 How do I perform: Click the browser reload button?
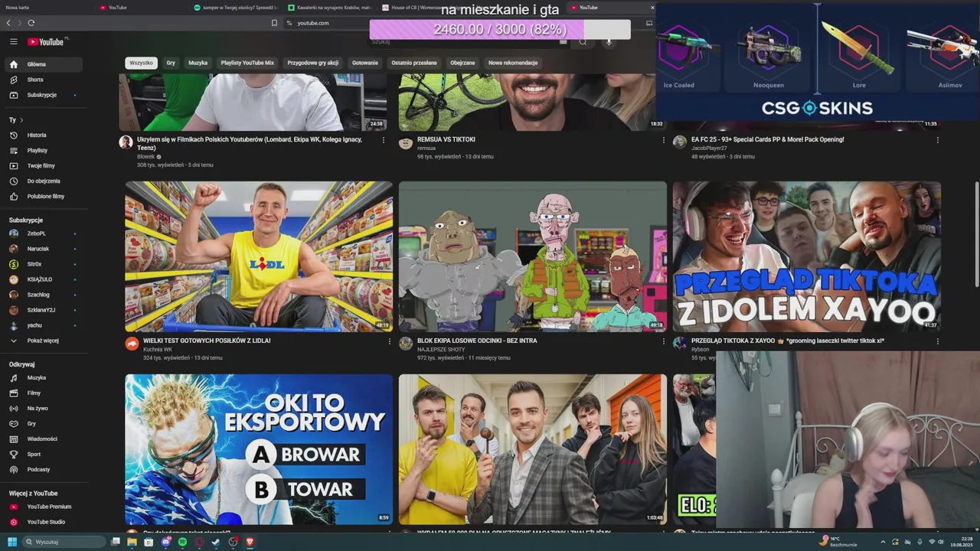[x=31, y=23]
